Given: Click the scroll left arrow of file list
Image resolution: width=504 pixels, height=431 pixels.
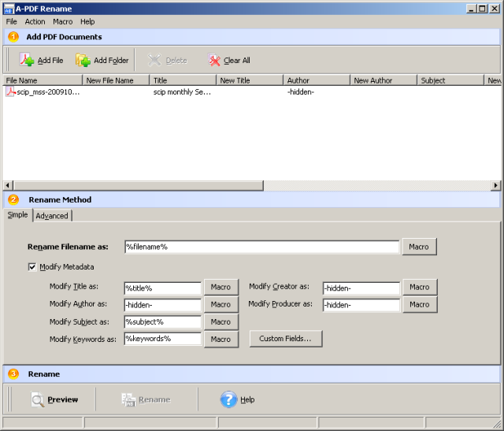Looking at the screenshot, I should coord(8,185).
